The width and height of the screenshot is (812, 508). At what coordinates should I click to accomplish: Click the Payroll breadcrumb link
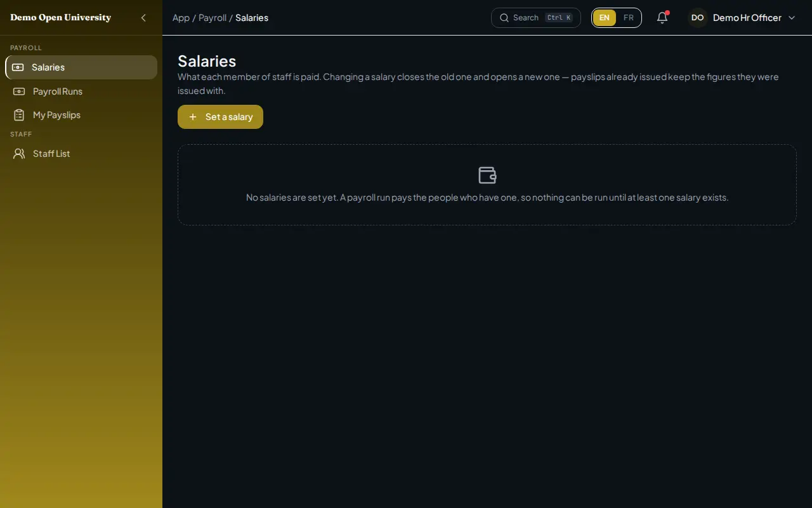click(x=213, y=18)
